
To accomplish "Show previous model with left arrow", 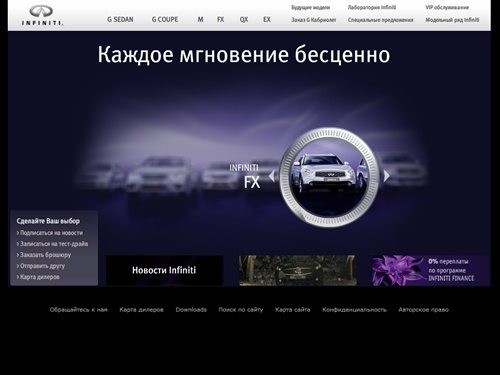I will tap(272, 176).
